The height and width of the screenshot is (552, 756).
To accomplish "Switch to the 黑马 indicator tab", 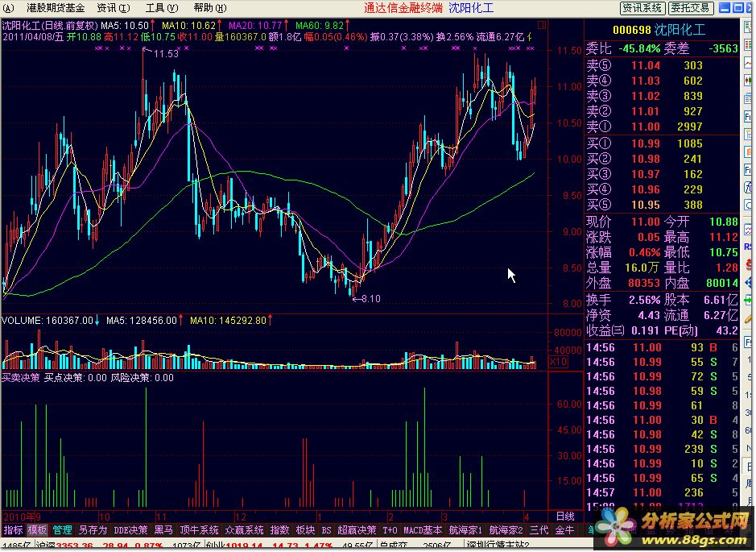I will [163, 530].
